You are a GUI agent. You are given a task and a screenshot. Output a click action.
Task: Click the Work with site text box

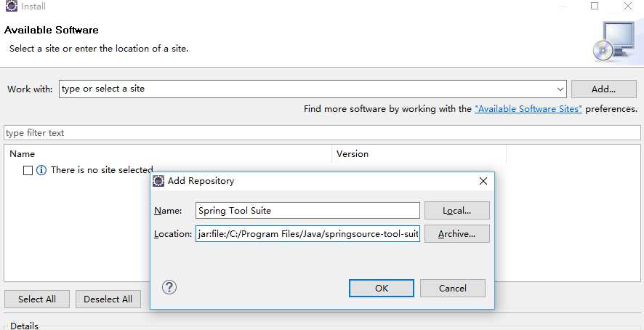(x=313, y=89)
